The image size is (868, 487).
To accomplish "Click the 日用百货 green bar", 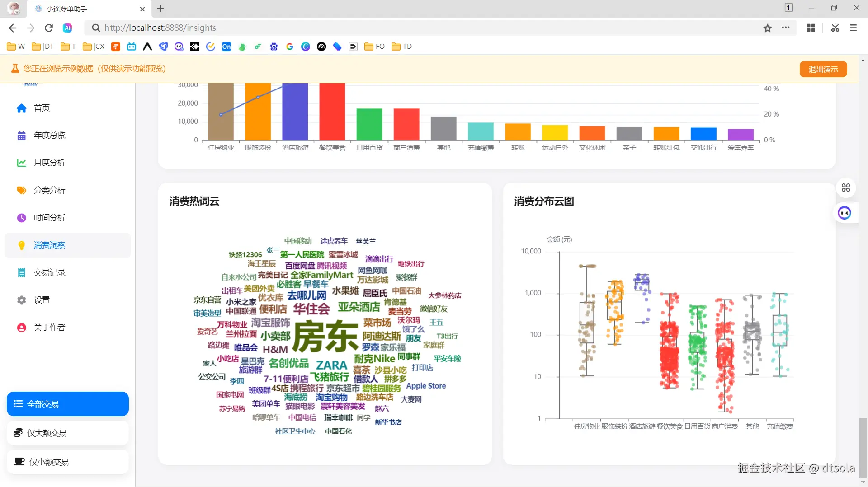I will pos(369,124).
